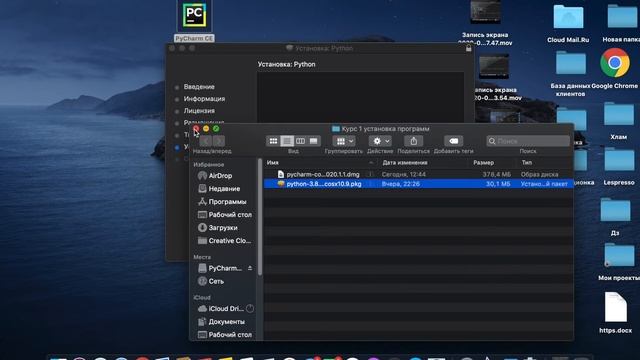Click Введение step in Python installer
Image resolution: width=640 pixels, height=360 pixels.
[x=199, y=87]
